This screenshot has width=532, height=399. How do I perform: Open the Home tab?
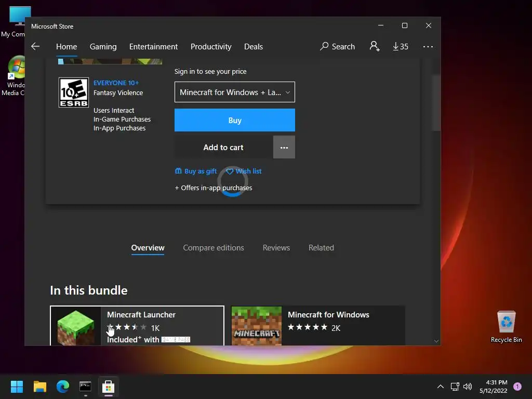pos(66,46)
